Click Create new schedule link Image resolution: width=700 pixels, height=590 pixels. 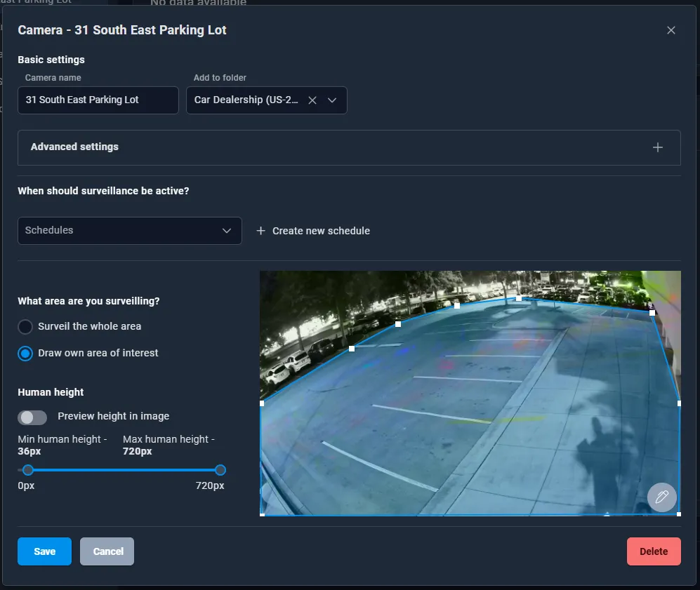(313, 231)
